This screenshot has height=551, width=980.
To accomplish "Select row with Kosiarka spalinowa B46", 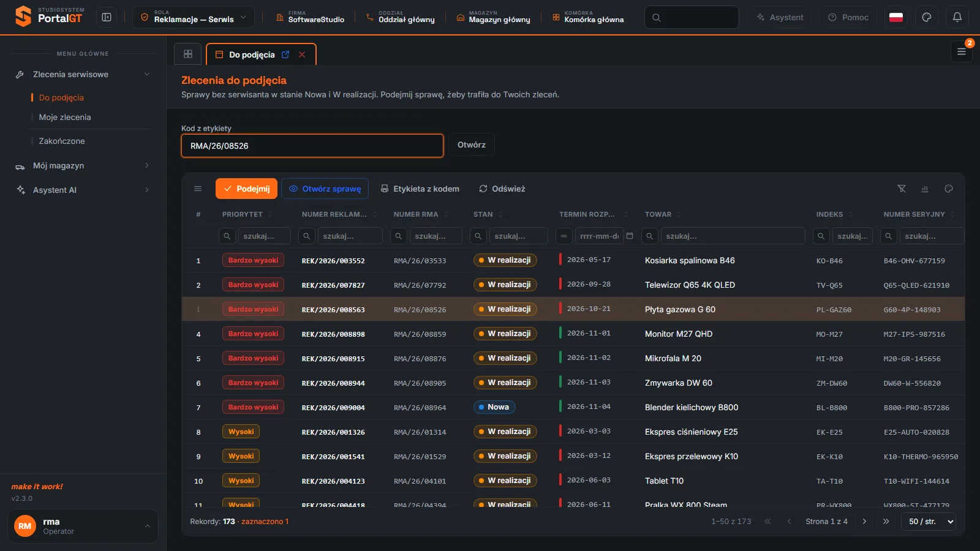I will coord(573,260).
